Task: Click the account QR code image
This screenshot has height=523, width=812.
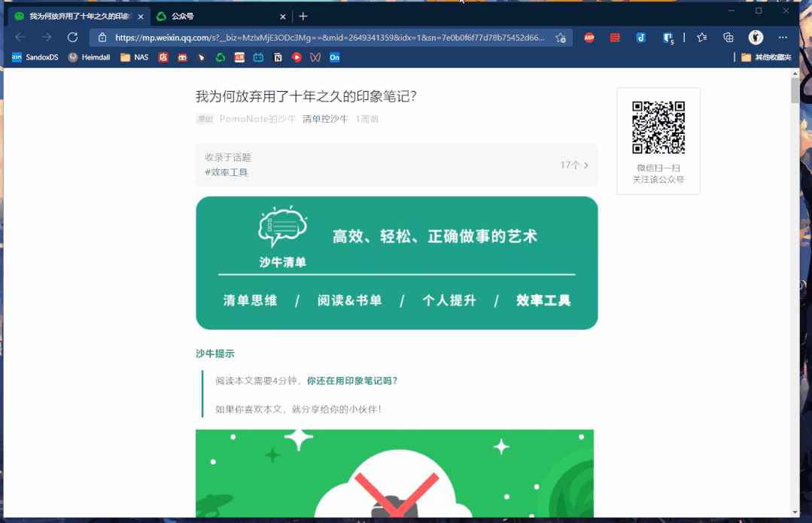Action: click(x=658, y=127)
